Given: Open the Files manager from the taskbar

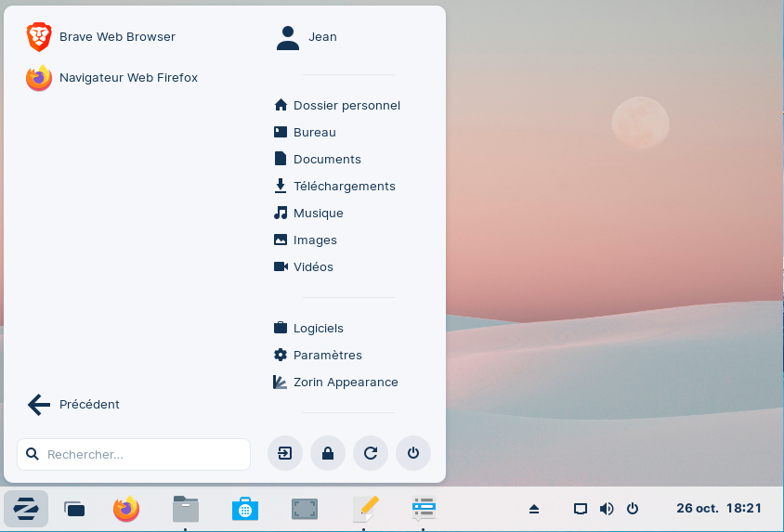Looking at the screenshot, I should [186, 509].
